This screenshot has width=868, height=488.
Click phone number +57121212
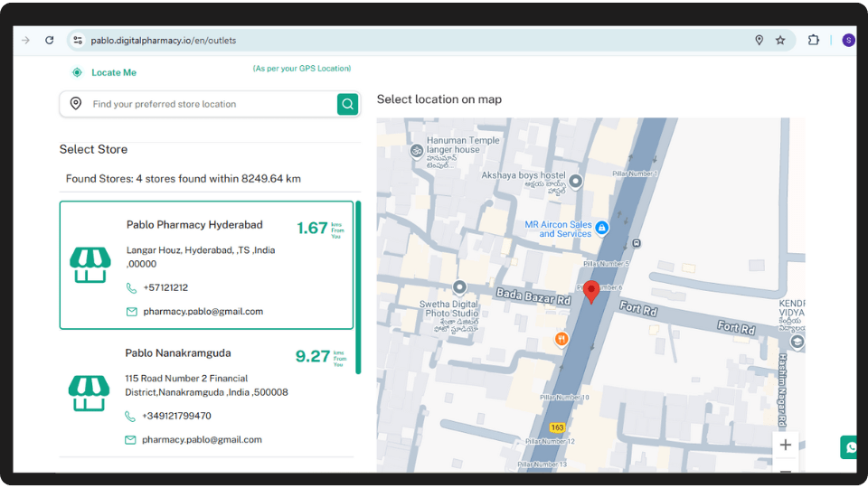[165, 287]
